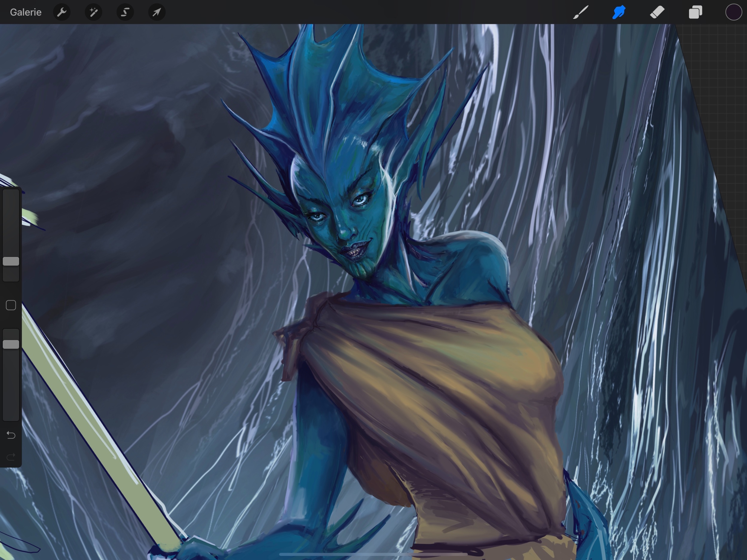
Task: Tap the square Modify button in sidebar
Action: [x=11, y=305]
